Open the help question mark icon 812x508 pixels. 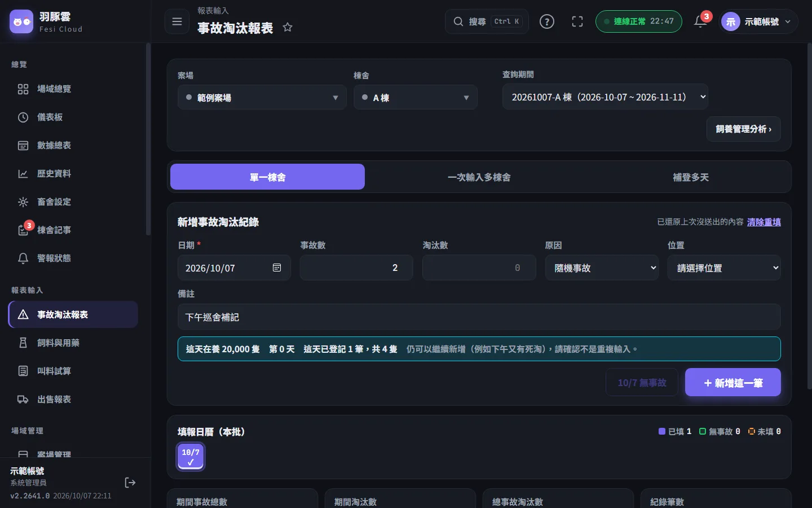547,21
